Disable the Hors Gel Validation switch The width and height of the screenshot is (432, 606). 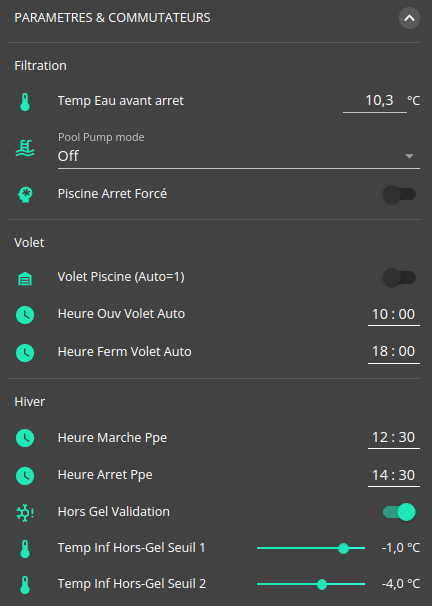(x=399, y=512)
